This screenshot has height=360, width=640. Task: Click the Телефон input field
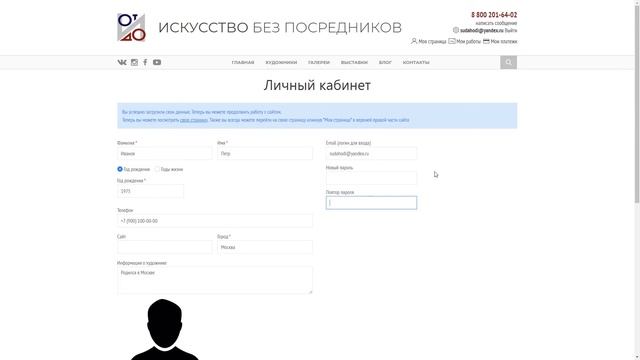pyautogui.click(x=215, y=221)
